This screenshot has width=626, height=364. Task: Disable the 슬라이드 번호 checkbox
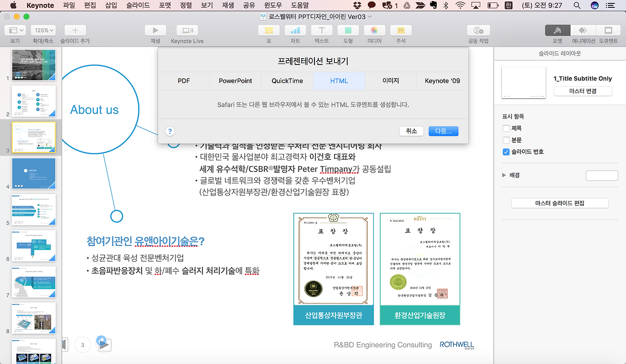[x=506, y=151]
